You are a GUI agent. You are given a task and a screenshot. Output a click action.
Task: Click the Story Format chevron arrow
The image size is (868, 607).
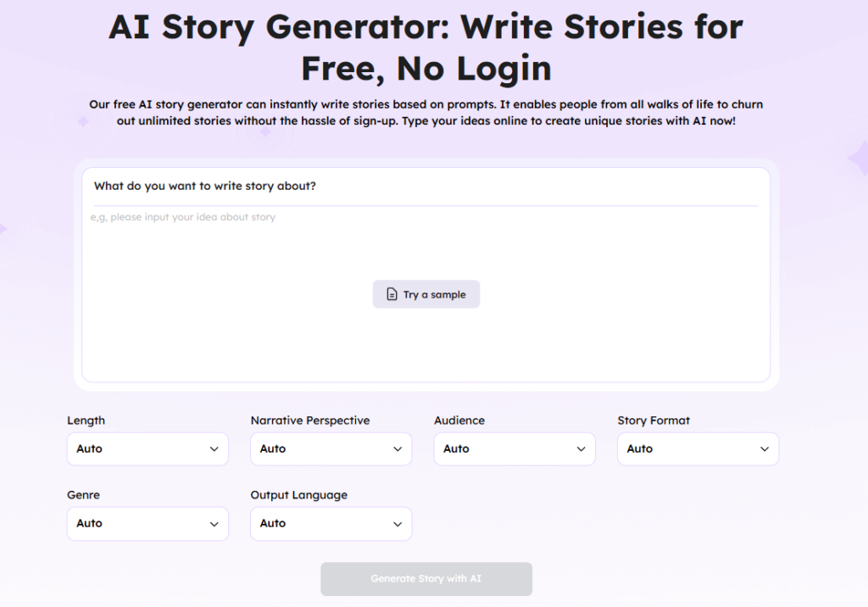765,449
